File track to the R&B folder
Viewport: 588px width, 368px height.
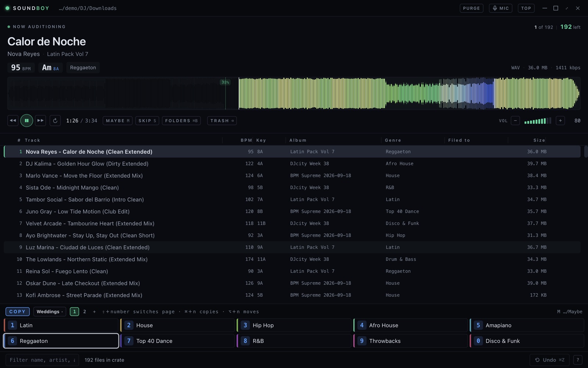click(294, 341)
